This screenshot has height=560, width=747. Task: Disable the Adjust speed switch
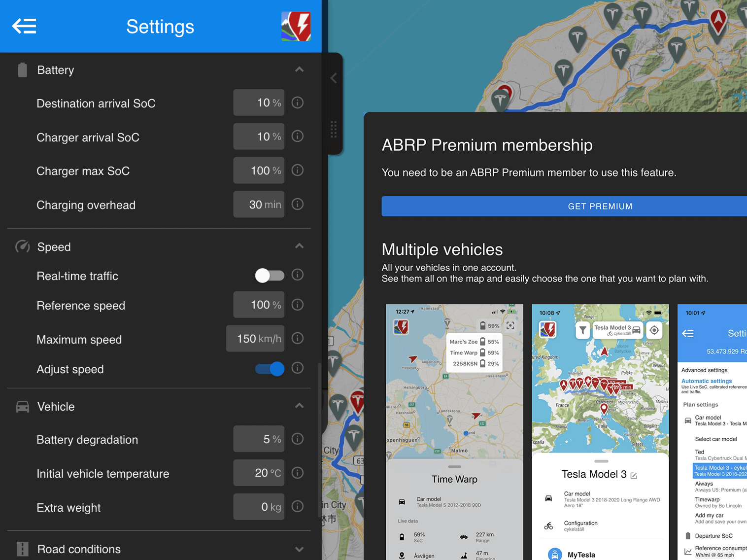(x=270, y=369)
